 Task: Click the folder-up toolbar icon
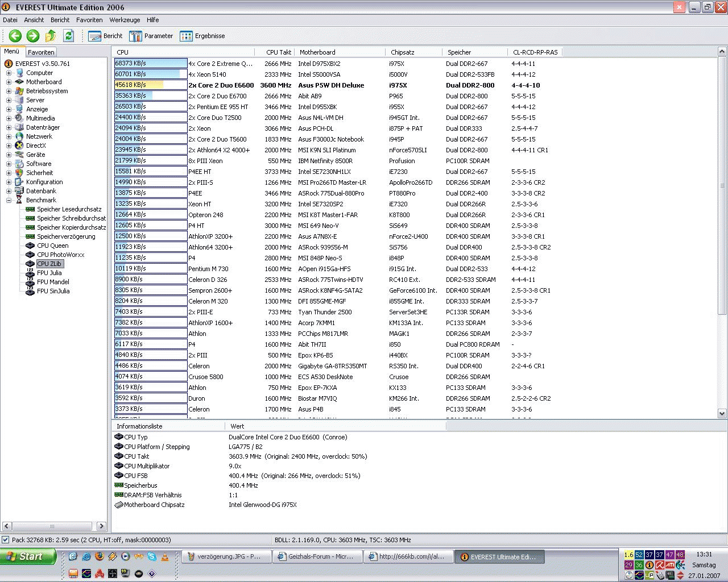click(x=51, y=36)
